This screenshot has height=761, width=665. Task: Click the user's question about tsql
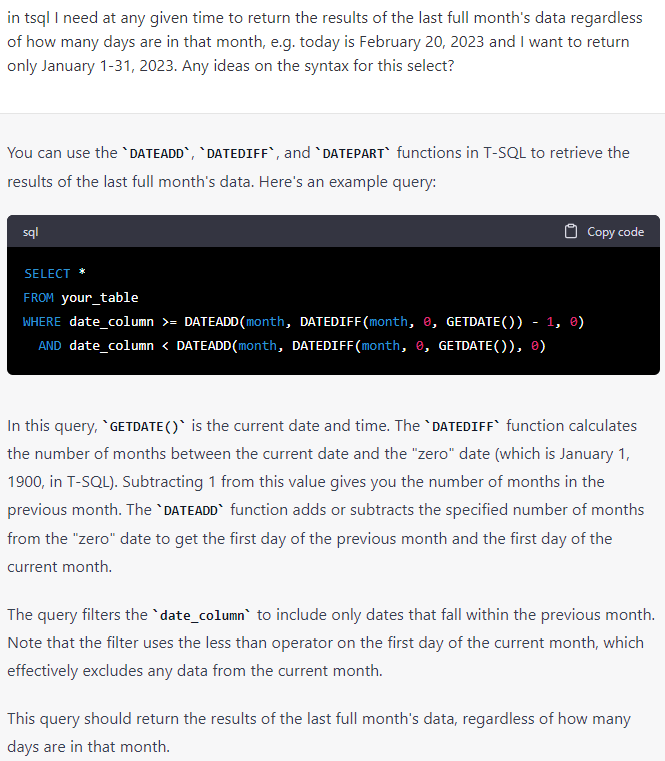tap(320, 42)
